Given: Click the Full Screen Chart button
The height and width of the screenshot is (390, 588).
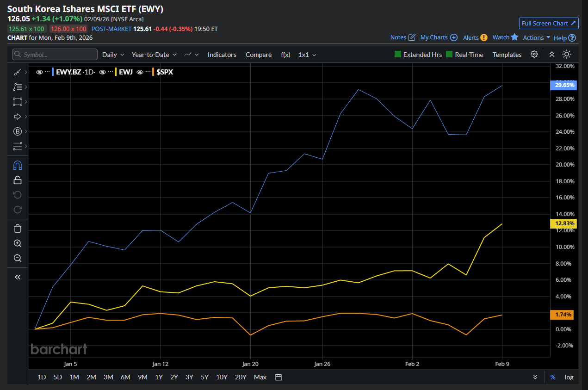Looking at the screenshot, I should pyautogui.click(x=549, y=24).
